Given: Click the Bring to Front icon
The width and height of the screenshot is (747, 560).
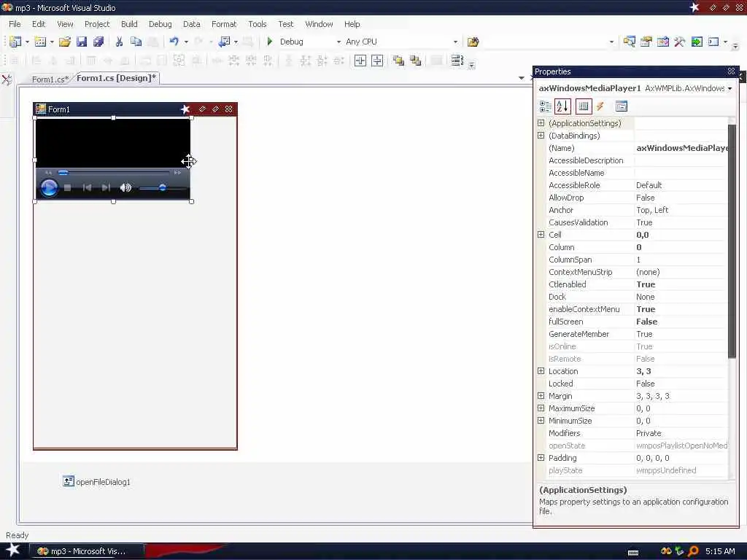Looking at the screenshot, I should pyautogui.click(x=398, y=61).
